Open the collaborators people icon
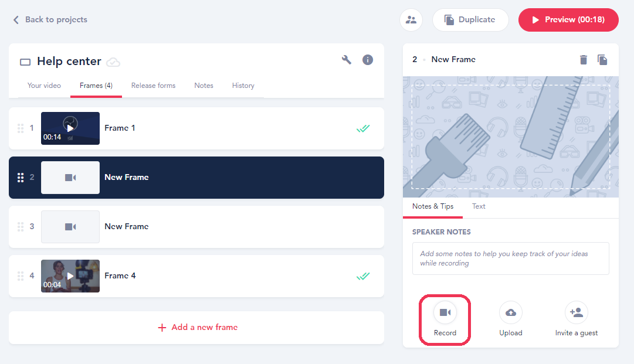 coord(411,20)
